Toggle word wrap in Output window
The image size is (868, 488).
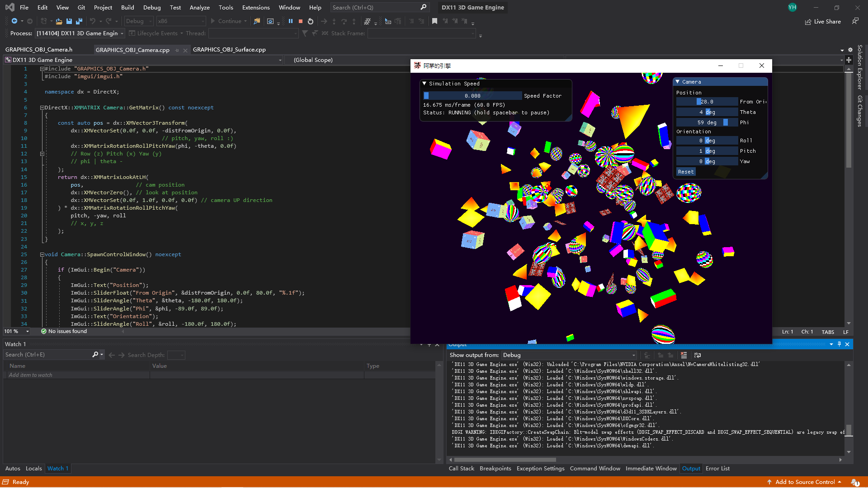click(698, 355)
